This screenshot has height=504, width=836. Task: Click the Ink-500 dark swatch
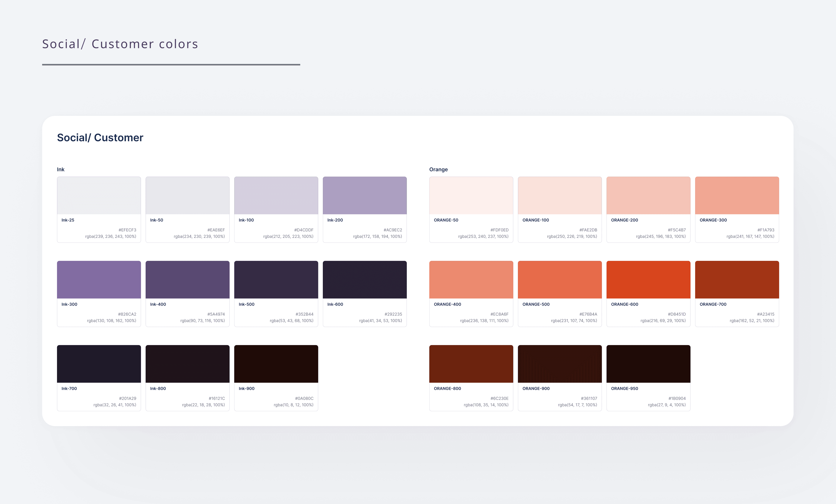tap(276, 279)
